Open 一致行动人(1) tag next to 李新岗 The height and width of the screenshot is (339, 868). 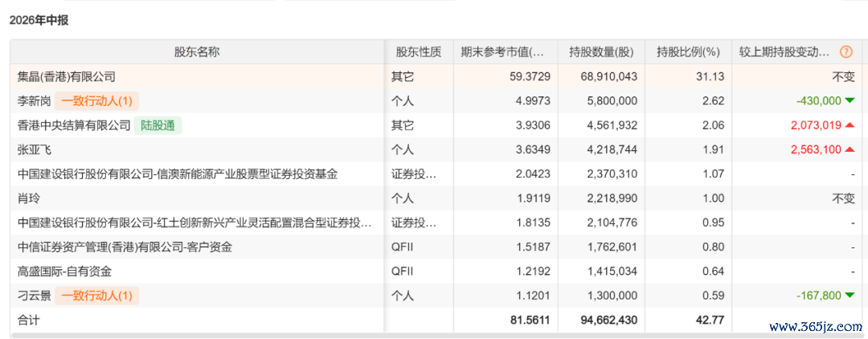[97, 101]
